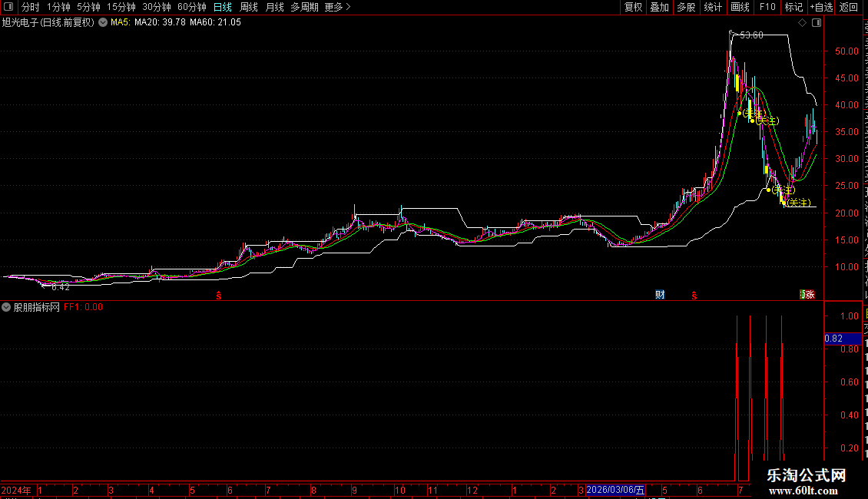Screen dimensions: 868x499
Task: Click the 复权 adjustment button
Action: pos(633,7)
